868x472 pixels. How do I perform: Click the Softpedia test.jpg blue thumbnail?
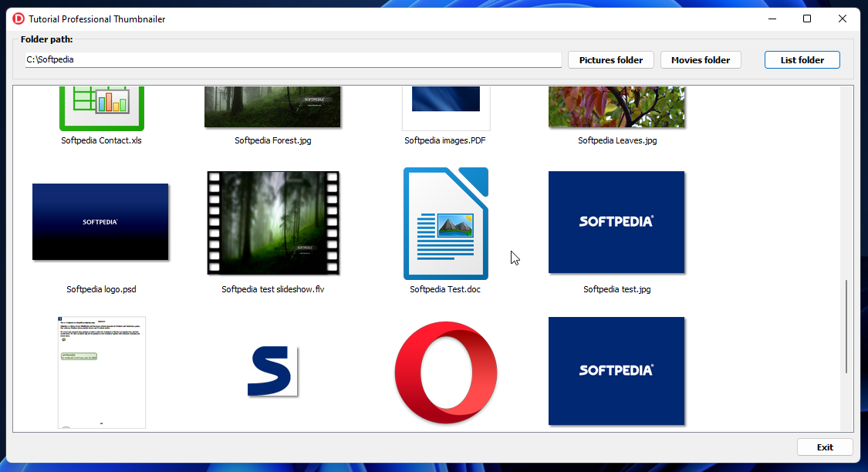(616, 222)
